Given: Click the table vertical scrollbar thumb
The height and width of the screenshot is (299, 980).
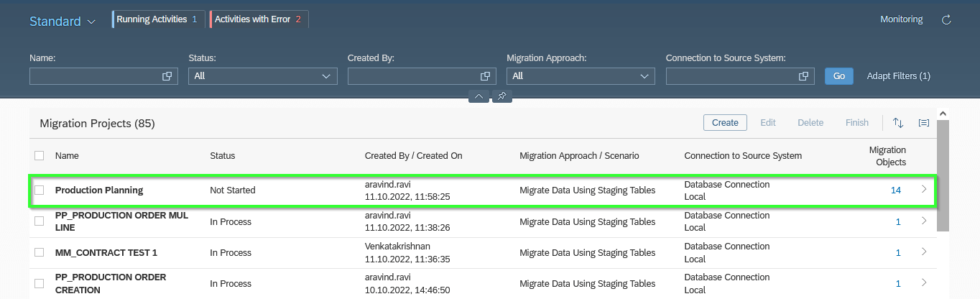Looking at the screenshot, I should (x=943, y=175).
